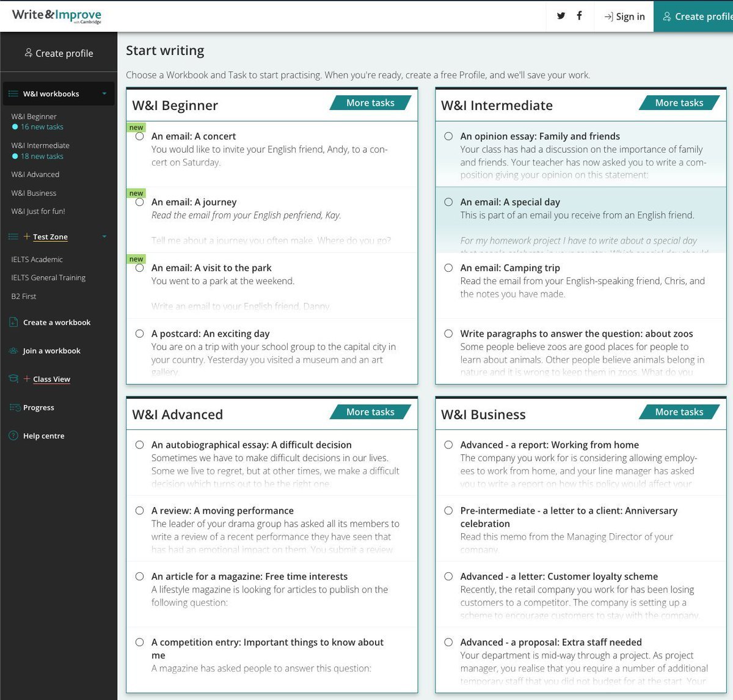Click the Sign in arrow icon
Screen dimensions: 733x700
pyautogui.click(x=608, y=16)
